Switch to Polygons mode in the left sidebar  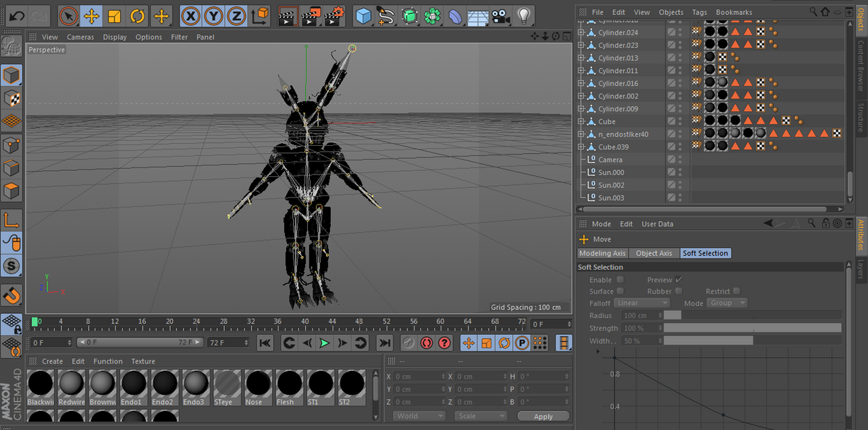12,191
